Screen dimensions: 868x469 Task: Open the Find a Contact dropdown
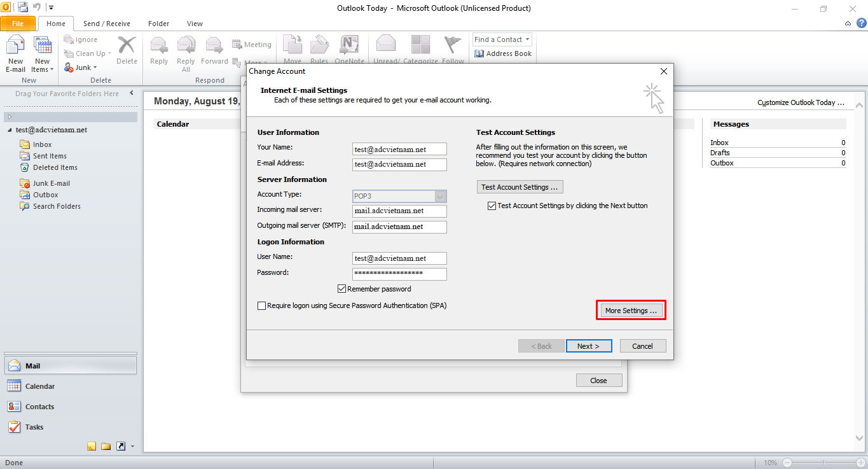click(527, 39)
